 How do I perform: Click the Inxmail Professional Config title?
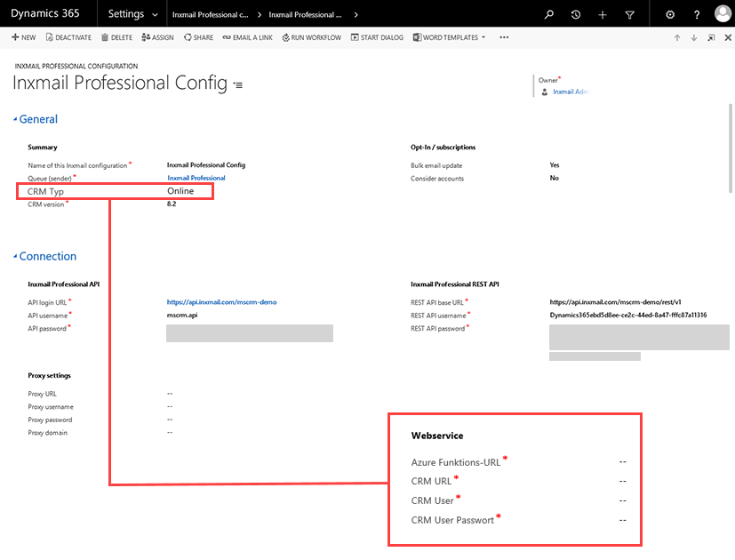point(119,83)
